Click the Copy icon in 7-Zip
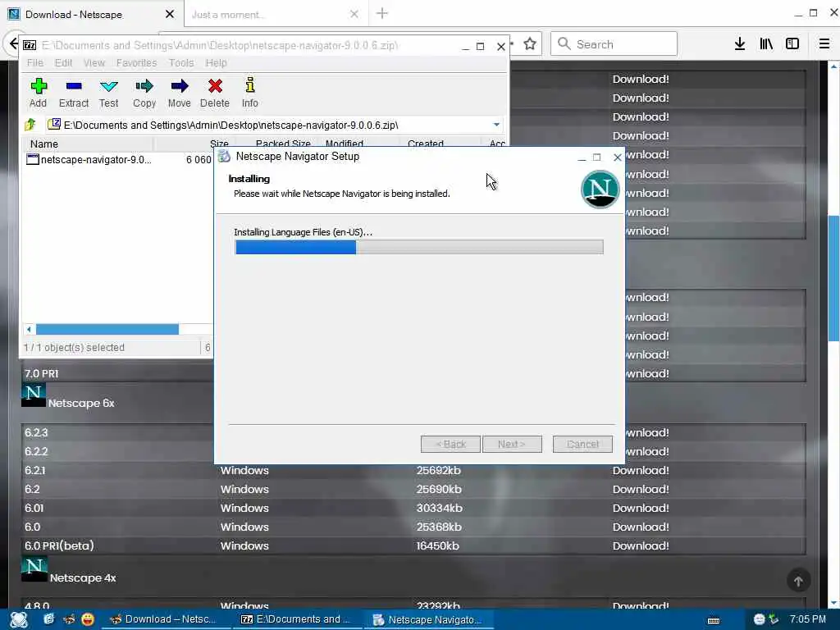Viewport: 840px width, 630px height. [x=144, y=86]
